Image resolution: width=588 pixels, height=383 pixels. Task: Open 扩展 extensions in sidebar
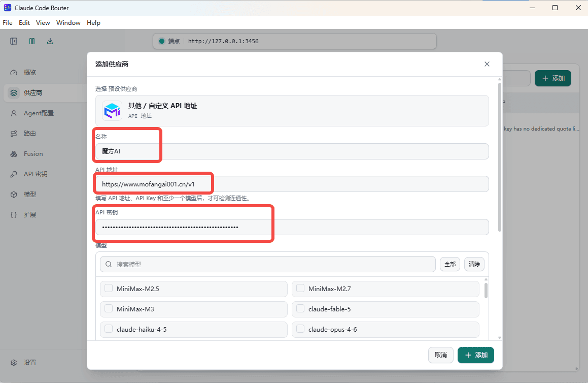pyautogui.click(x=29, y=214)
